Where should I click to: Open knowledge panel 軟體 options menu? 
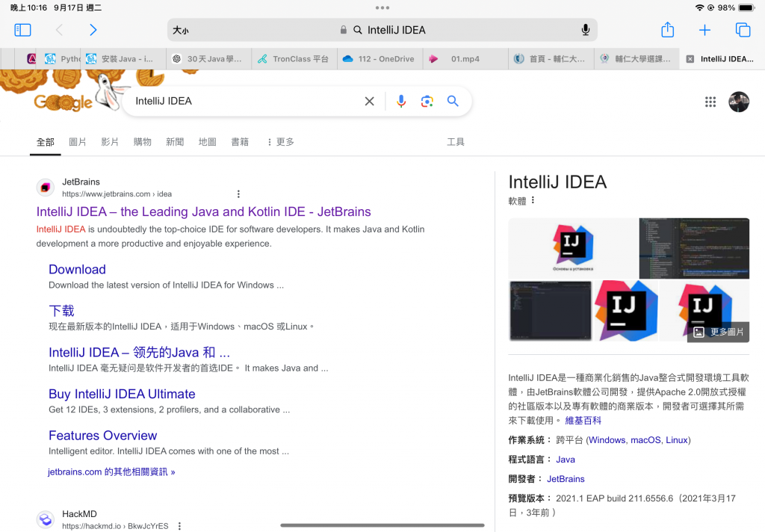pos(533,200)
